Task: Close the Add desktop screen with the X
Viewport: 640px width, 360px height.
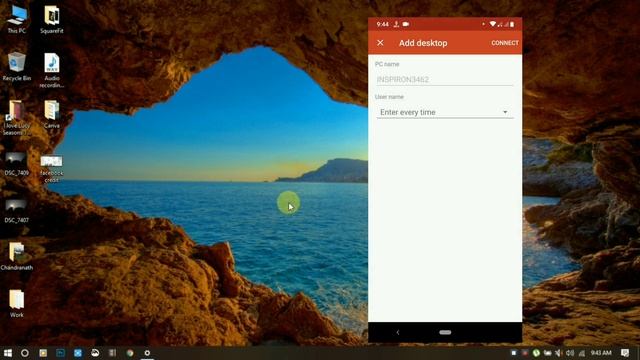Action: point(380,43)
